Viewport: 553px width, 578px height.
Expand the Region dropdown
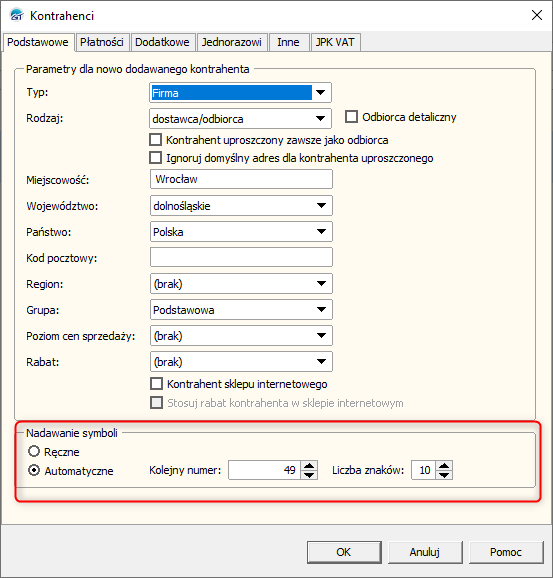pos(241,284)
